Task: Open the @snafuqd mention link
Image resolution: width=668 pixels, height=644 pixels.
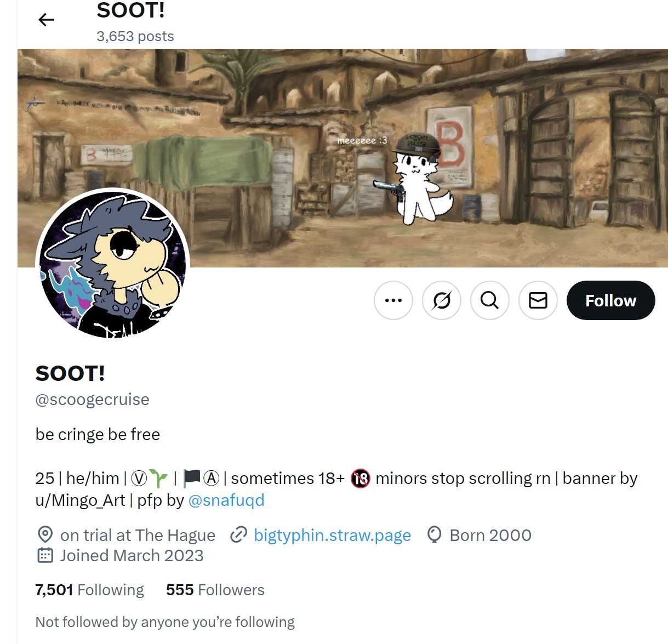Action: (x=226, y=500)
